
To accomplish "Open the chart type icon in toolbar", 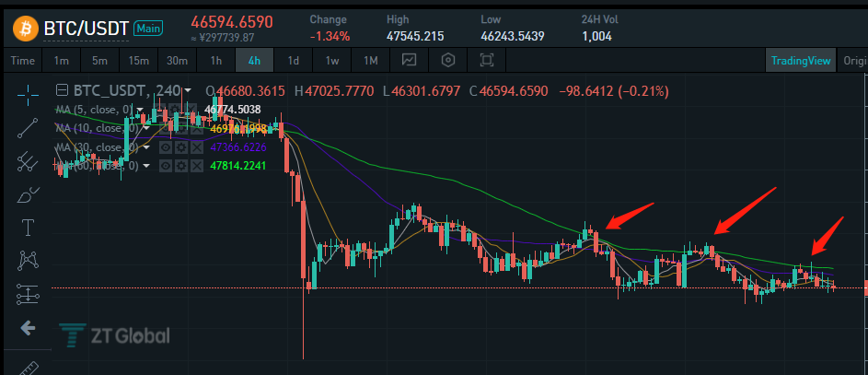I will [409, 61].
